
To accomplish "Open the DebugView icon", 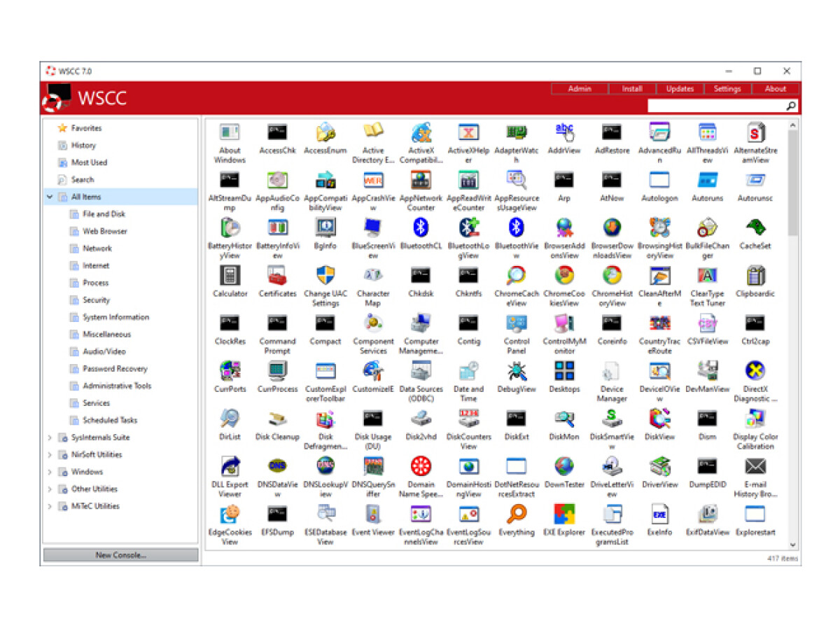I will 517,370.
